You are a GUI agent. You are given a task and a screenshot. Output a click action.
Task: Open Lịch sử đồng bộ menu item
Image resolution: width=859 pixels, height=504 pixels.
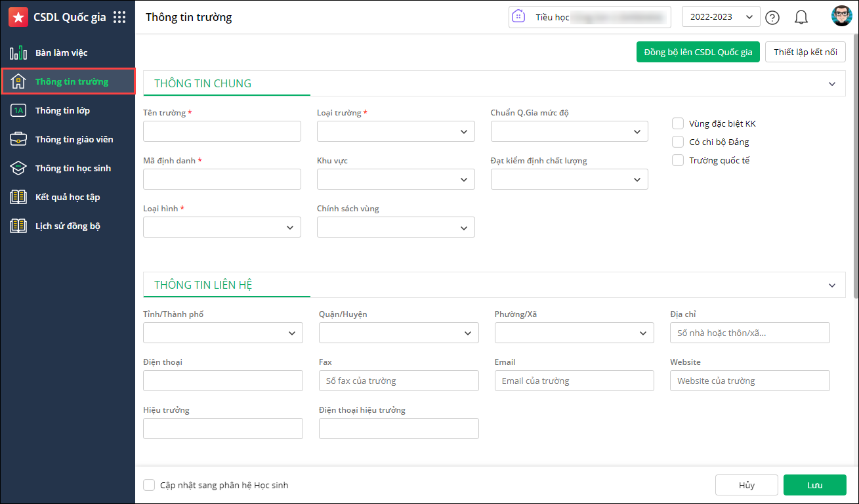[x=68, y=226]
